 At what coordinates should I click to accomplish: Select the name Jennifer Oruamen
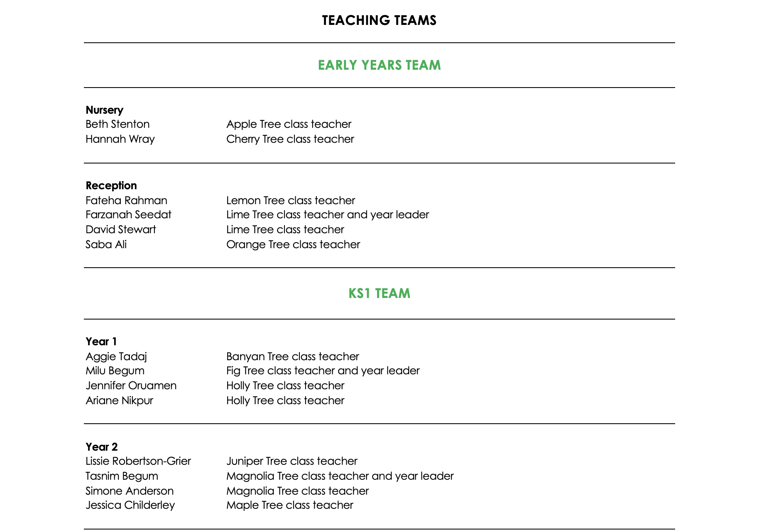tap(131, 386)
